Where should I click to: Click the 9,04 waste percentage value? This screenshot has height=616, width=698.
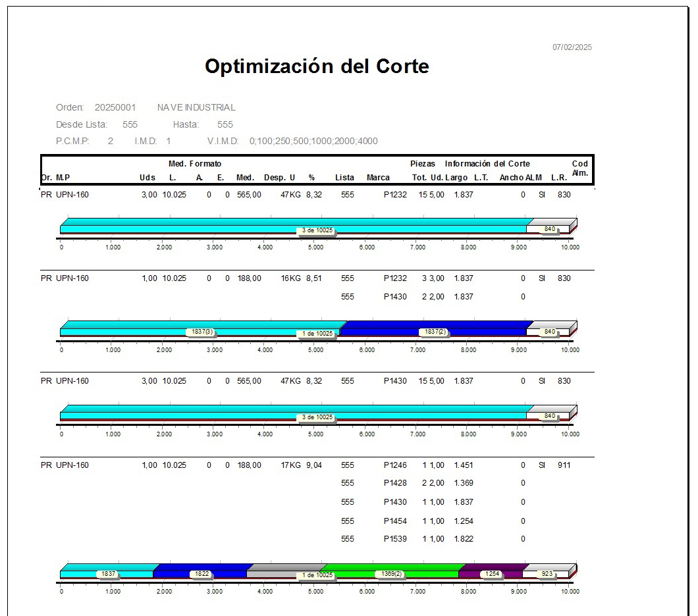[x=314, y=465]
